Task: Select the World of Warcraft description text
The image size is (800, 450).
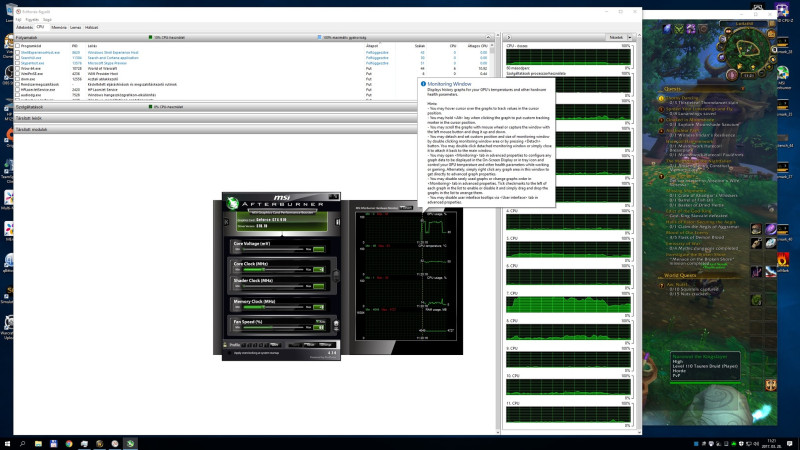Action: [102, 68]
